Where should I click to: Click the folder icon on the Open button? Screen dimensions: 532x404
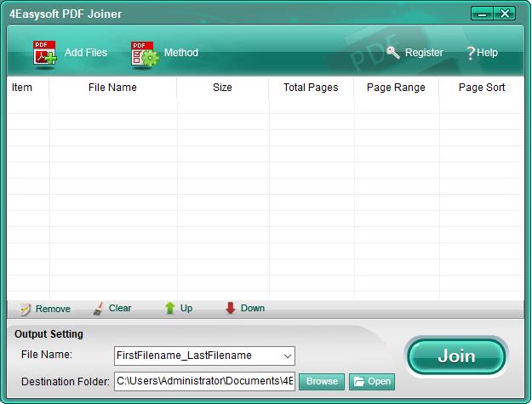359,382
